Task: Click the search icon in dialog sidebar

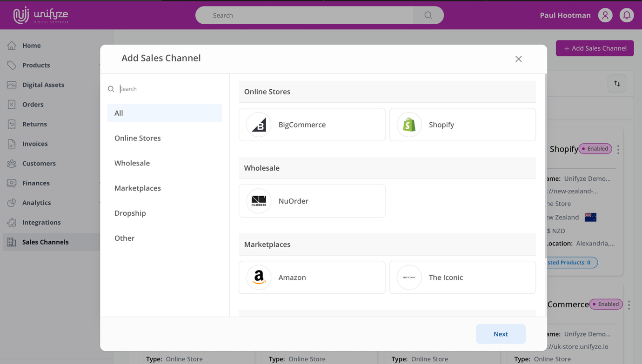Action: 111,89
